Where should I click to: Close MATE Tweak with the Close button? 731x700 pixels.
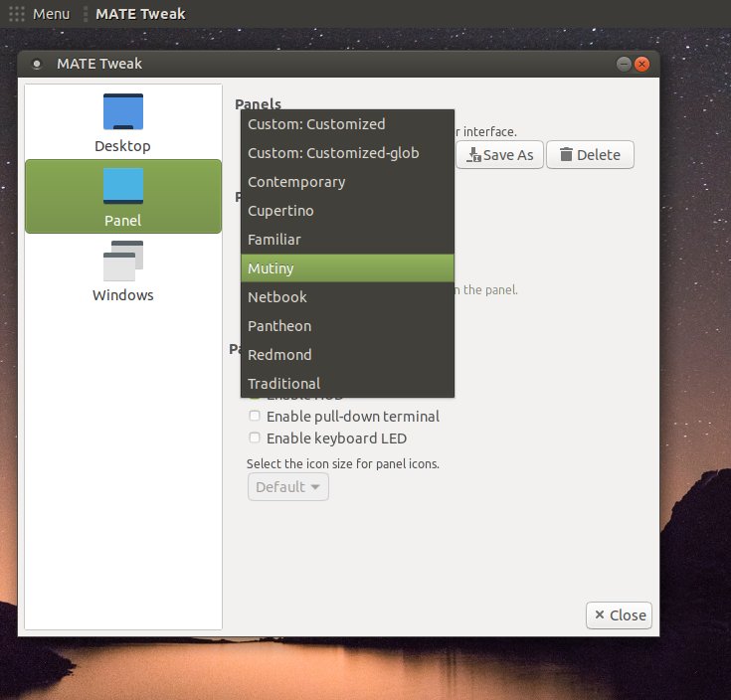coord(619,614)
